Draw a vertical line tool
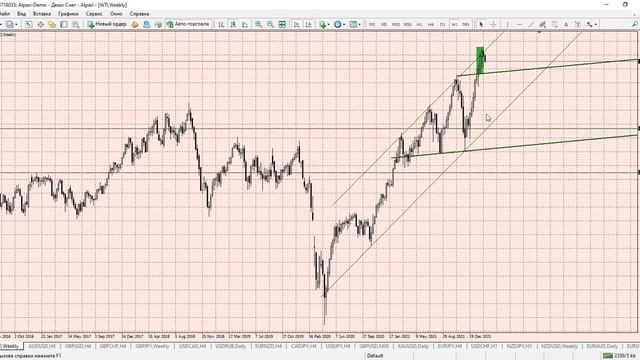The width and height of the screenshot is (640, 360). click(507, 24)
